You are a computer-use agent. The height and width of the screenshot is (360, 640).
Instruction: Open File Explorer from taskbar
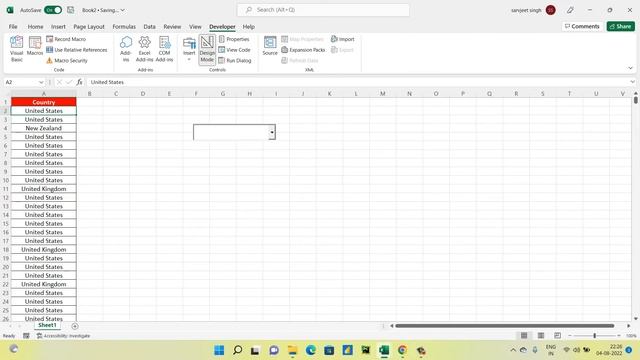tap(292, 350)
